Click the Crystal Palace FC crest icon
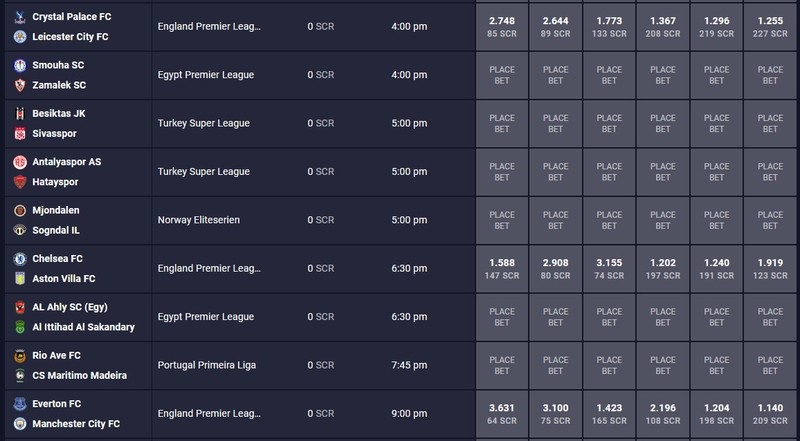This screenshot has height=441, width=800. pyautogui.click(x=20, y=17)
